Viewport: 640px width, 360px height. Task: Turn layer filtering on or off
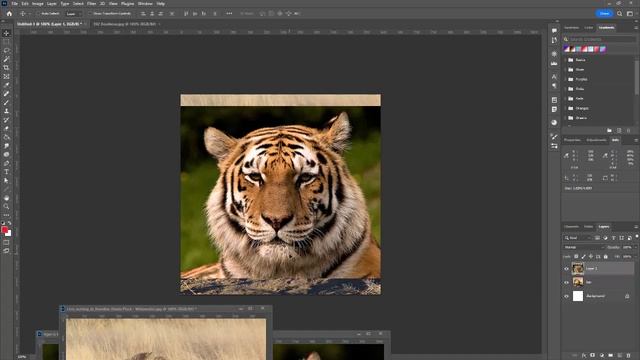[637, 236]
